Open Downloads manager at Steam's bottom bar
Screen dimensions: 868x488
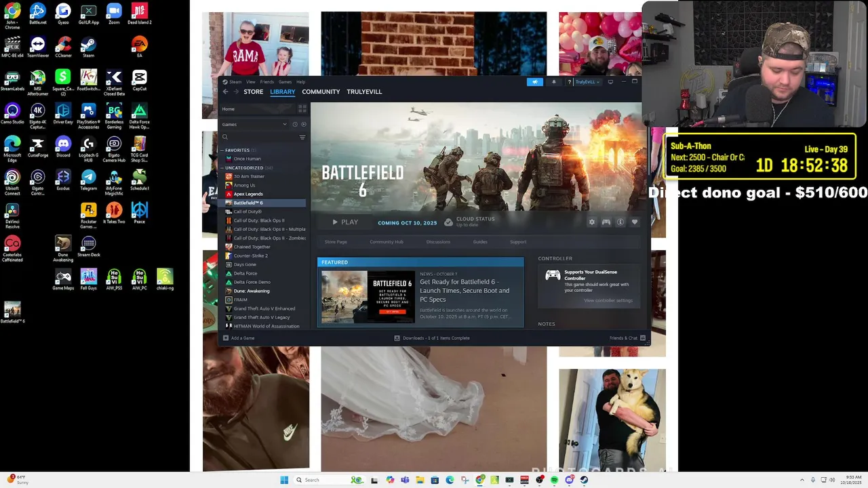click(x=432, y=338)
